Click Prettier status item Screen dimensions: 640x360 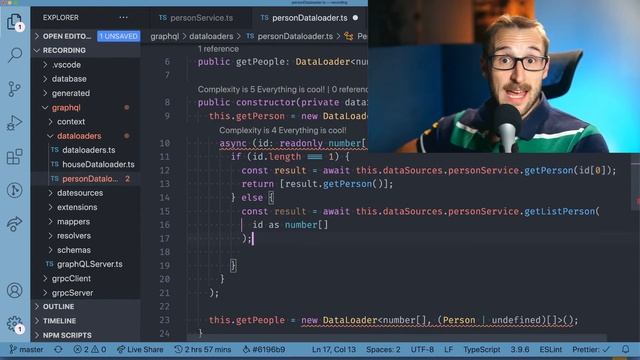[x=591, y=349]
